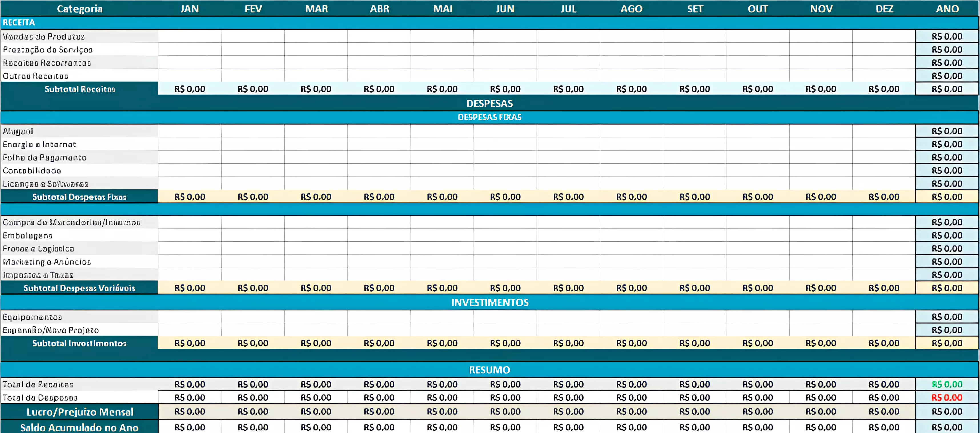Click Aluguel row March cell
Viewport: 980px width, 433px height.
(316, 131)
